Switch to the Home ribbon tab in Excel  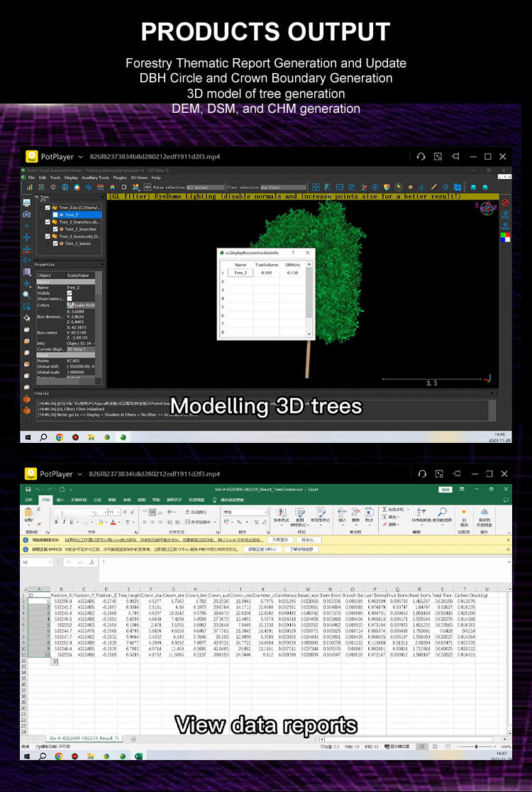(46, 500)
